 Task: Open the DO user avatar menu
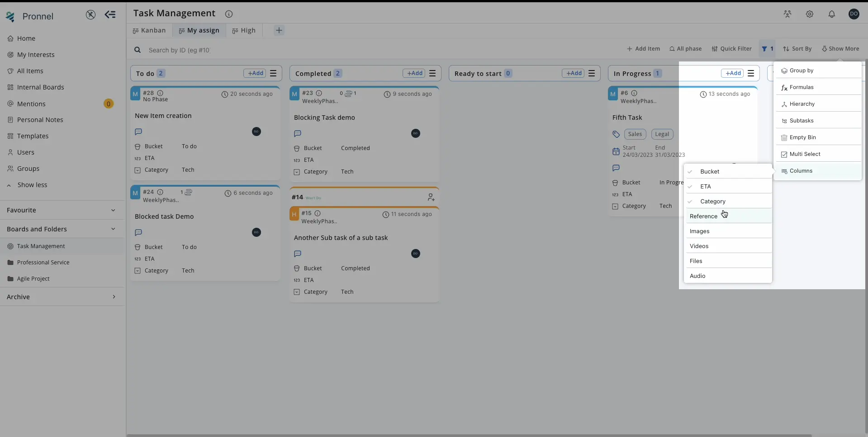coord(854,14)
